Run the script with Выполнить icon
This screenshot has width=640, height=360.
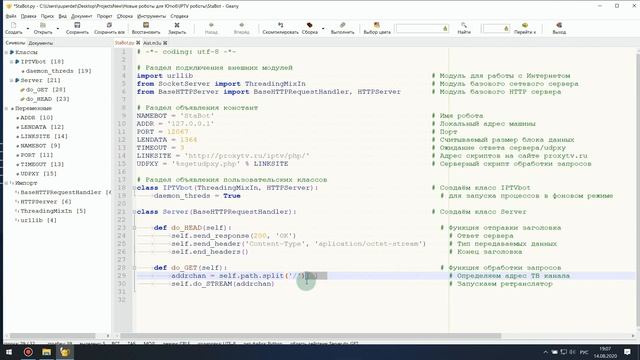tap(342, 25)
